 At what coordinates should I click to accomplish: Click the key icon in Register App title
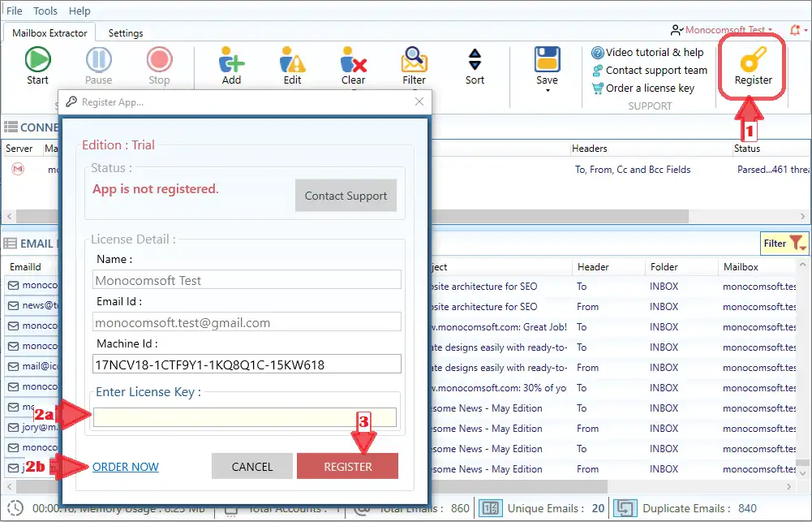71,101
